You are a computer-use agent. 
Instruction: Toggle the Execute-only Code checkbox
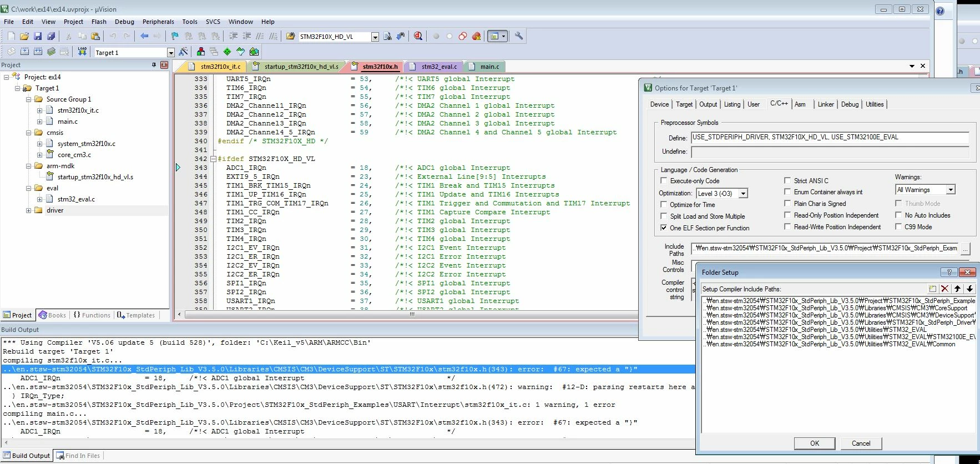(x=664, y=180)
